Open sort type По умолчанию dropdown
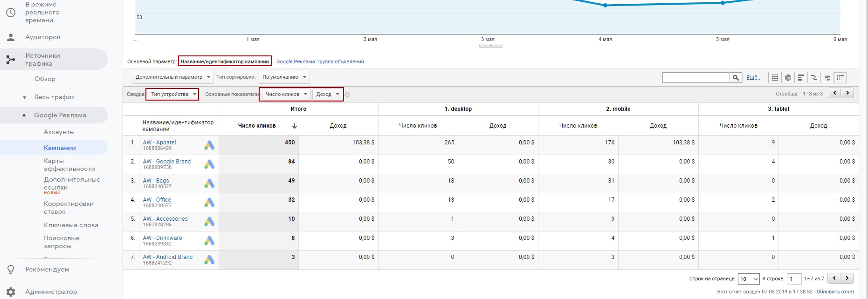Viewport: 868px width, 299px height. [x=284, y=77]
